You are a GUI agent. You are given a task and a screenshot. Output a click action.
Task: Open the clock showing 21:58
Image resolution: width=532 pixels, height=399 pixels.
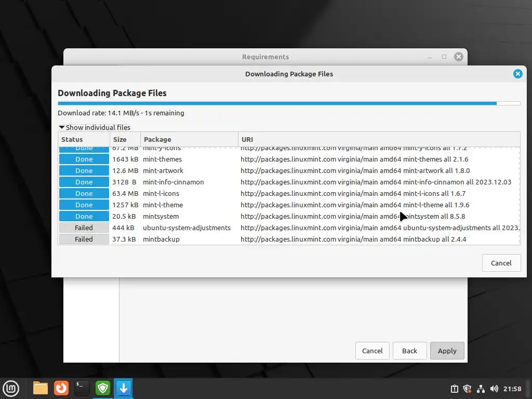point(512,389)
